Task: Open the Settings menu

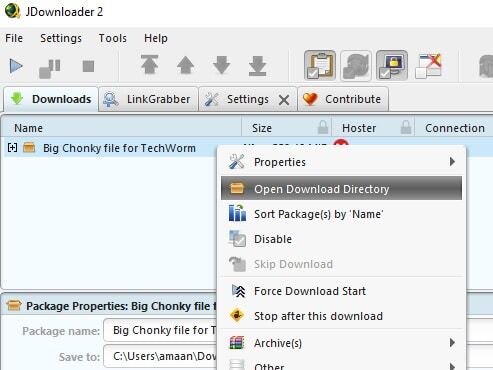Action: 61,38
